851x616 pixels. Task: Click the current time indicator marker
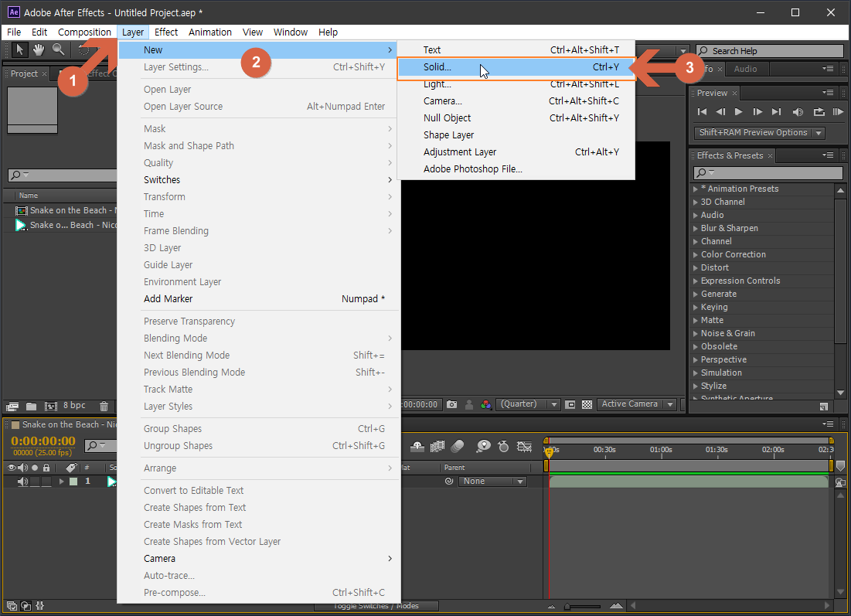549,451
